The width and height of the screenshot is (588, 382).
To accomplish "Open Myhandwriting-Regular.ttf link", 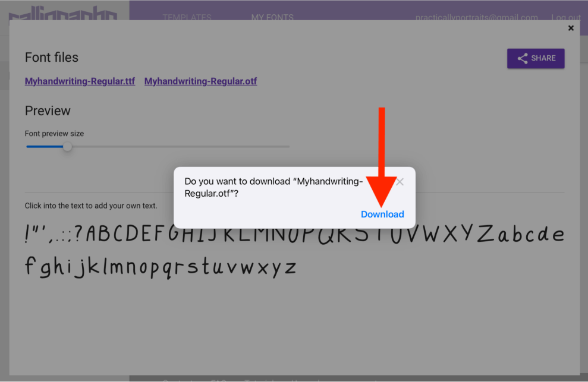I will tap(80, 81).
